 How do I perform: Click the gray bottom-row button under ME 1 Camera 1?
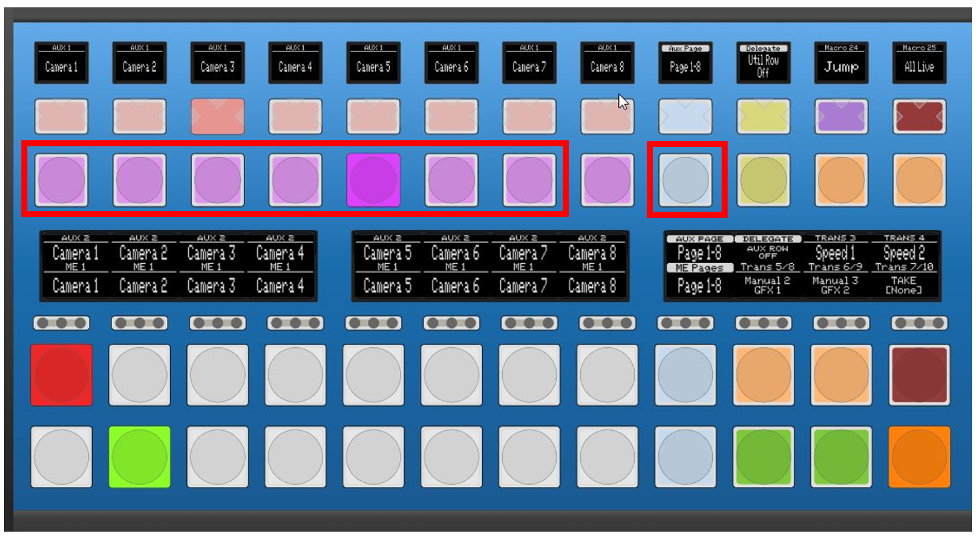61,457
